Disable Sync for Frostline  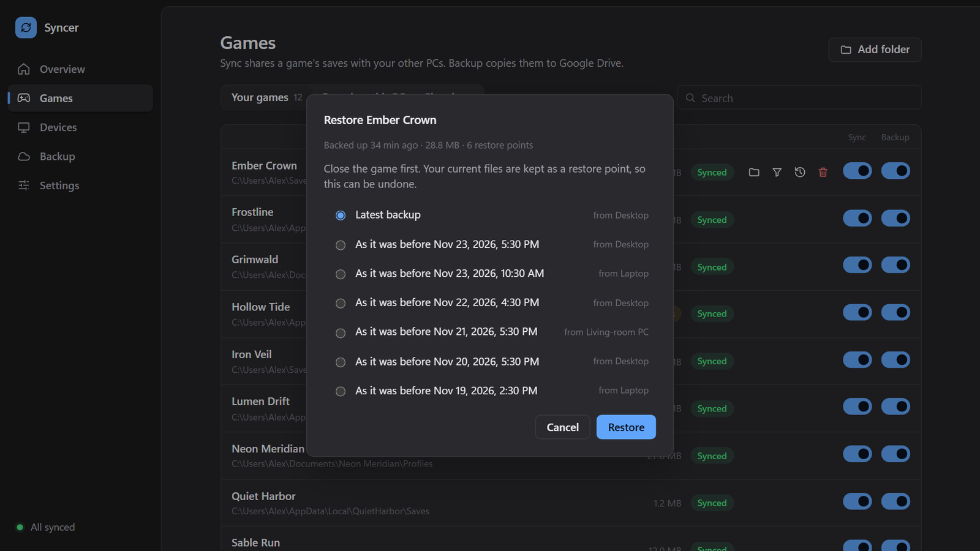coord(858,218)
